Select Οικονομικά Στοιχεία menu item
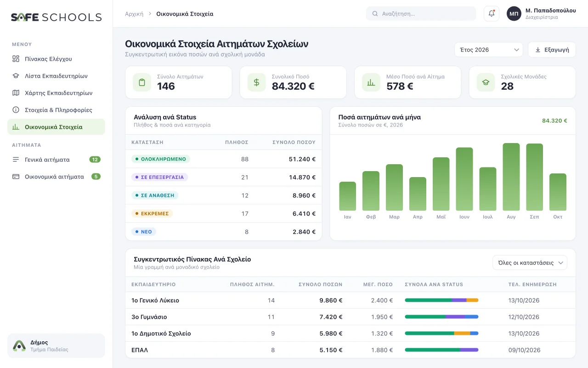588x368 pixels. point(56,127)
